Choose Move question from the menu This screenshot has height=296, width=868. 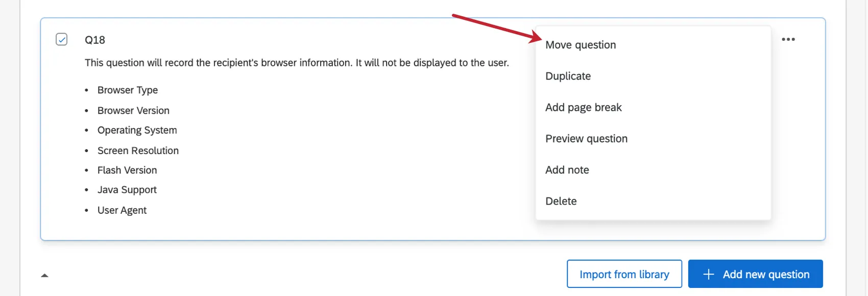[581, 45]
